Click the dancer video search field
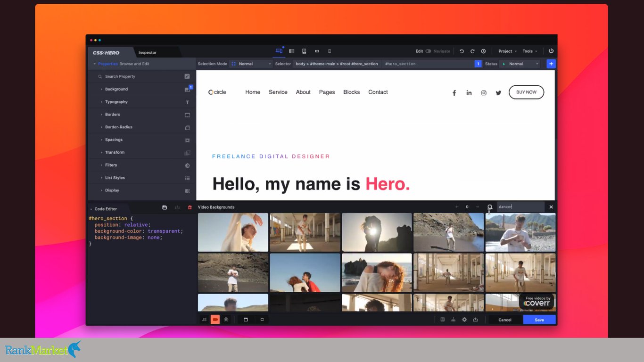This screenshot has width=644, height=362. [520, 207]
